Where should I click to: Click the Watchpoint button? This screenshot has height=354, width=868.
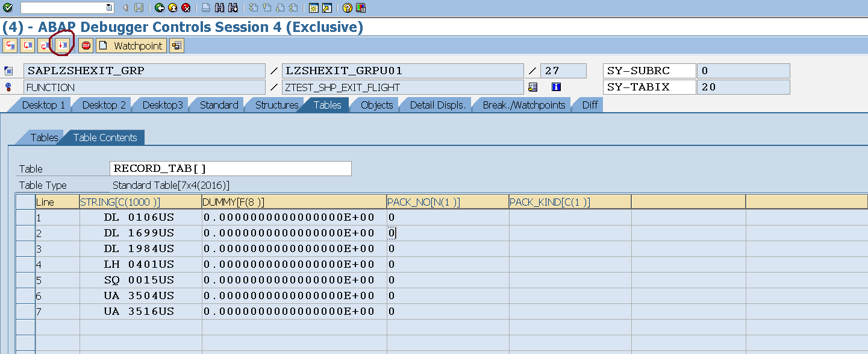click(x=131, y=45)
